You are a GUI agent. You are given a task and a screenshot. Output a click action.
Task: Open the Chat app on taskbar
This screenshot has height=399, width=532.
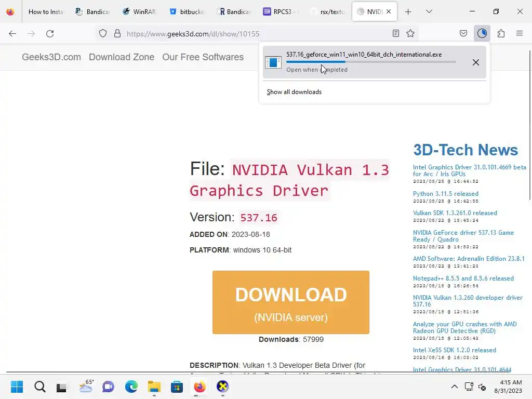point(108,387)
